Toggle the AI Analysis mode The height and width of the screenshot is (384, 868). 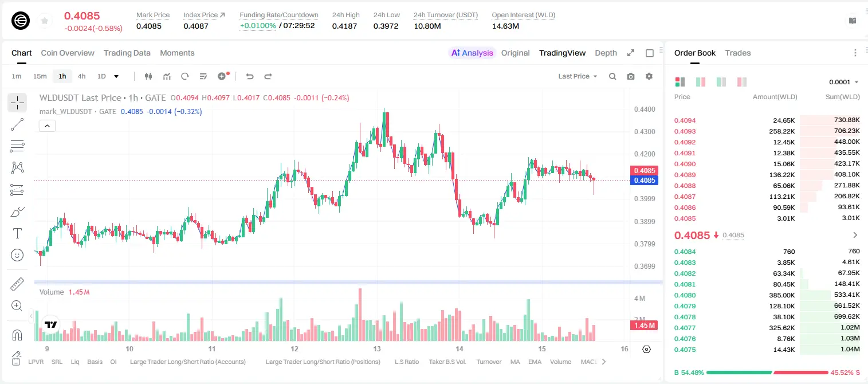[472, 53]
